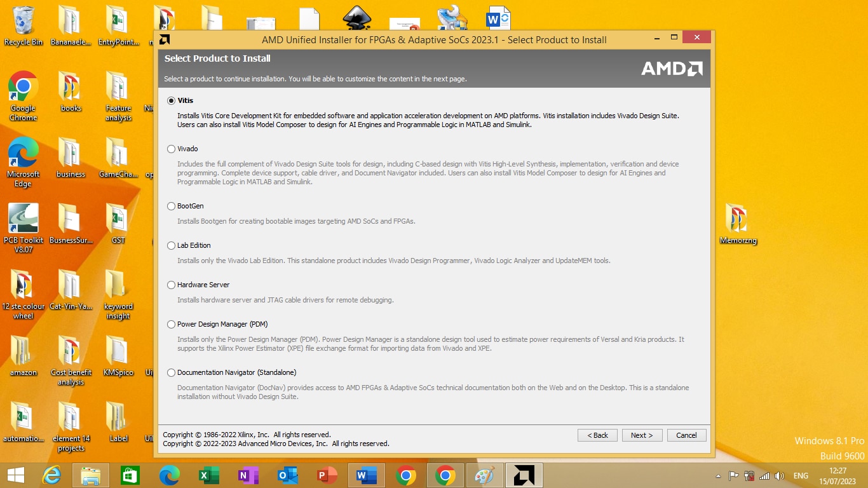Open PCB Toolkit V8.07 desktop icon
This screenshot has height=488, width=868.
(x=24, y=229)
